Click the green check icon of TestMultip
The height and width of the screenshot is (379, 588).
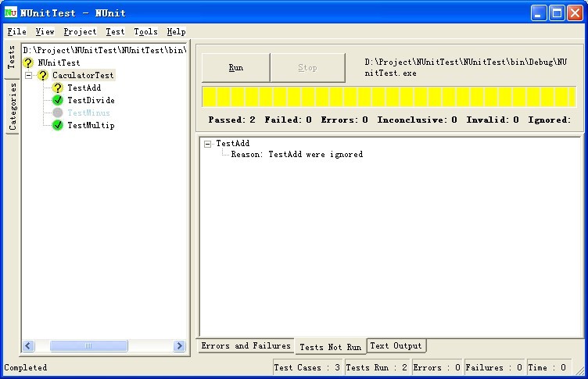coord(58,126)
